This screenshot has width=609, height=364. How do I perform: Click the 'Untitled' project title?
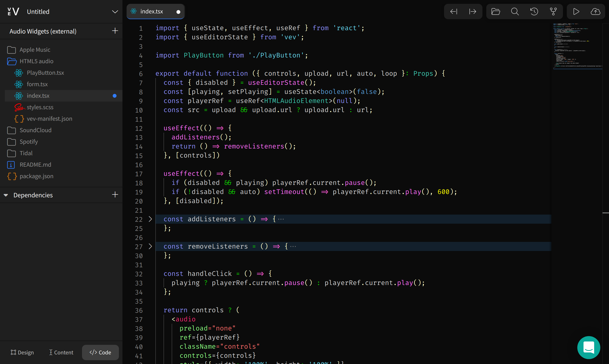point(38,12)
